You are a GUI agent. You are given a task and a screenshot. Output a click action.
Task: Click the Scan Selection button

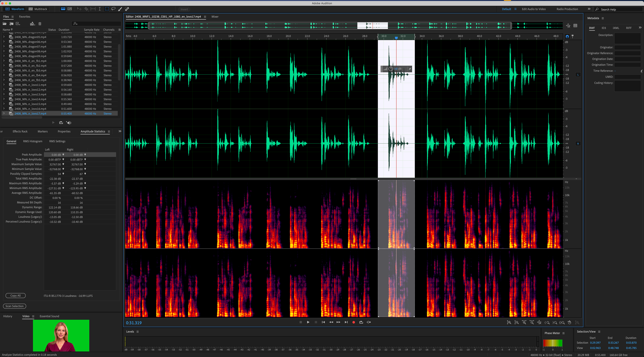(x=14, y=306)
